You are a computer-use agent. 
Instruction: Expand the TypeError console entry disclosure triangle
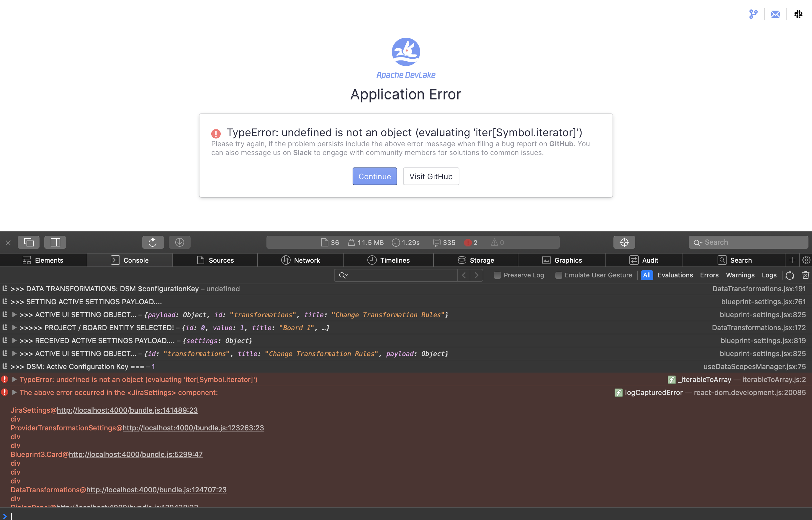click(14, 379)
